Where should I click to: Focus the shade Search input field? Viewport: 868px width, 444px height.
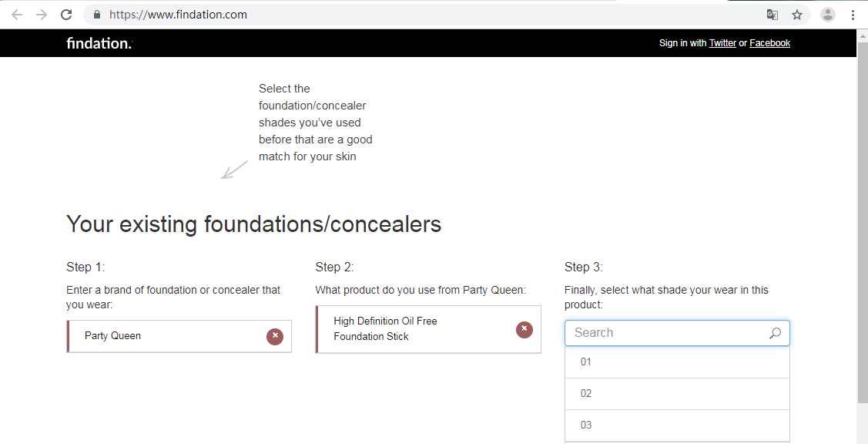677,333
